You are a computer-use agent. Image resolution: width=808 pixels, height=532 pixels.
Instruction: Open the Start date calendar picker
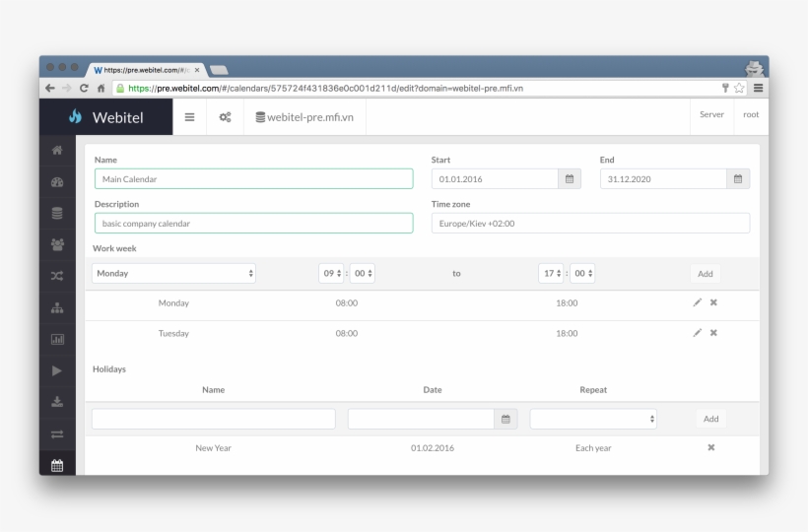(x=570, y=179)
